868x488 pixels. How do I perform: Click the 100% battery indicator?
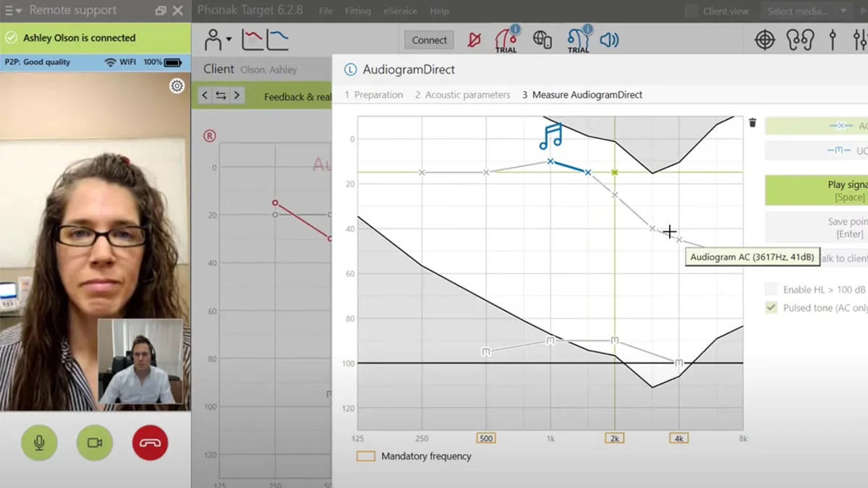(163, 62)
